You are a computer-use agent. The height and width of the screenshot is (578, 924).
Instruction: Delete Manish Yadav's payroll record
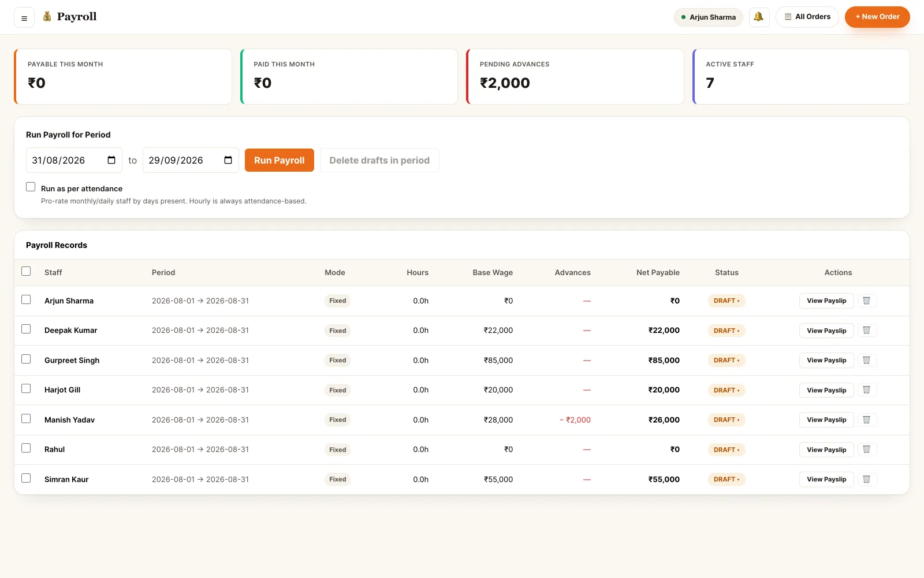866,420
